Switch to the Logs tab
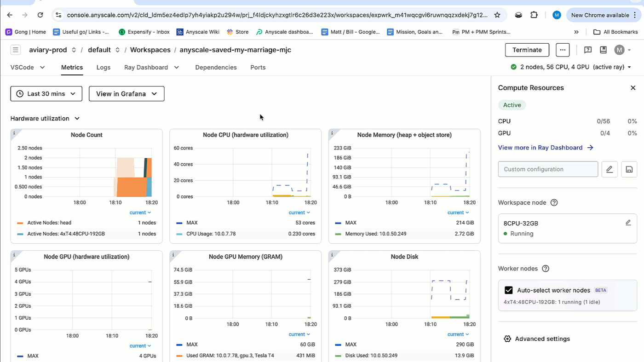Image resolution: width=644 pixels, height=362 pixels. (x=103, y=67)
